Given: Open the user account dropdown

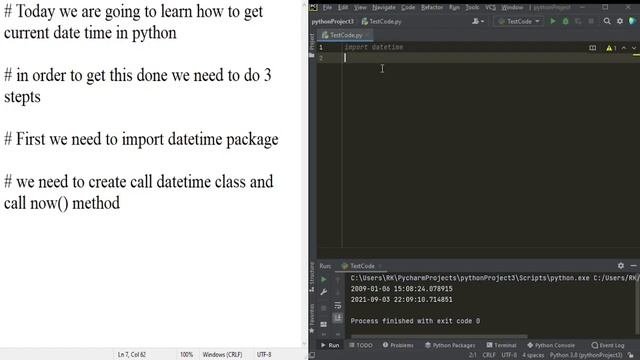Looking at the screenshot, I should click(x=478, y=21).
